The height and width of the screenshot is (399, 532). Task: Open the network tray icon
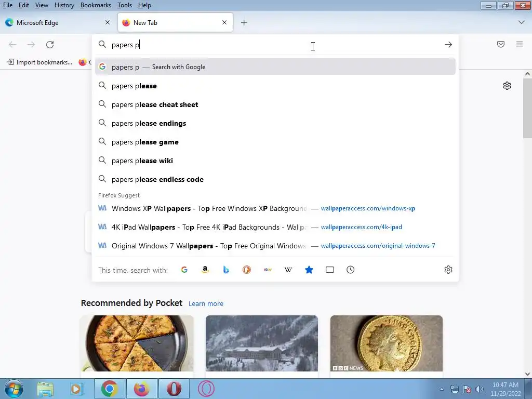click(x=454, y=389)
